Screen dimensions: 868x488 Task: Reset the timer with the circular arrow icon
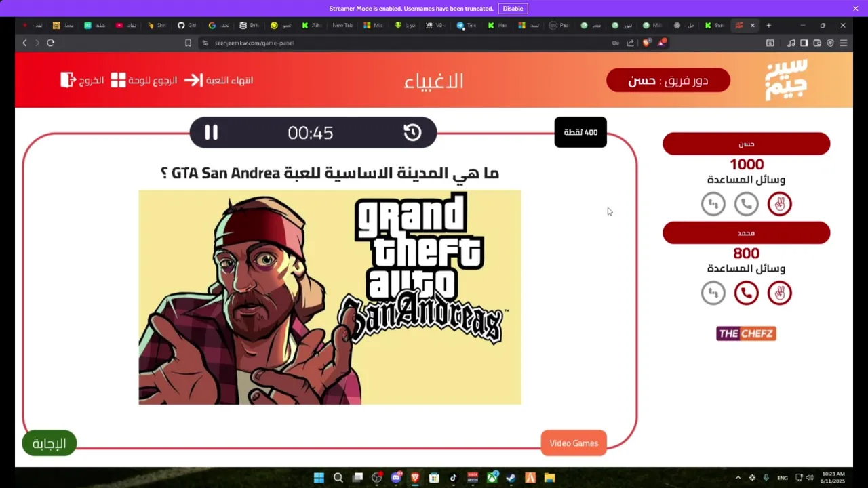tap(412, 132)
